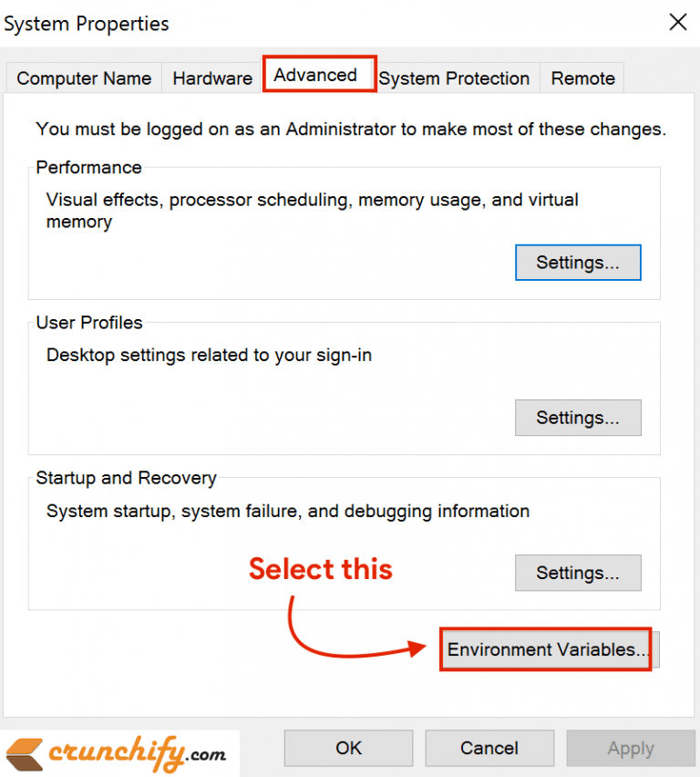
Task: Click the OK button
Action: click(347, 748)
